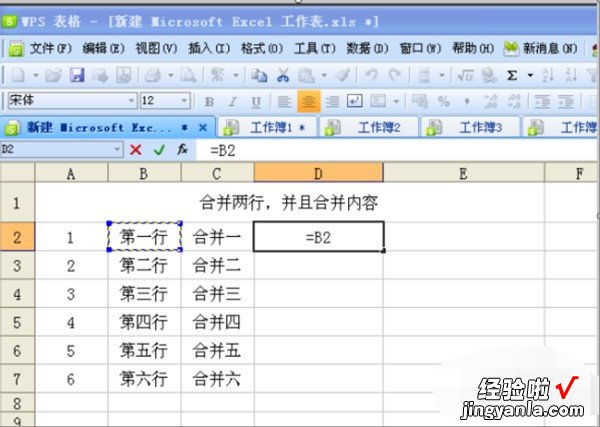The image size is (600, 427).
Task: Open the 工具(T) menu
Action: (315, 49)
